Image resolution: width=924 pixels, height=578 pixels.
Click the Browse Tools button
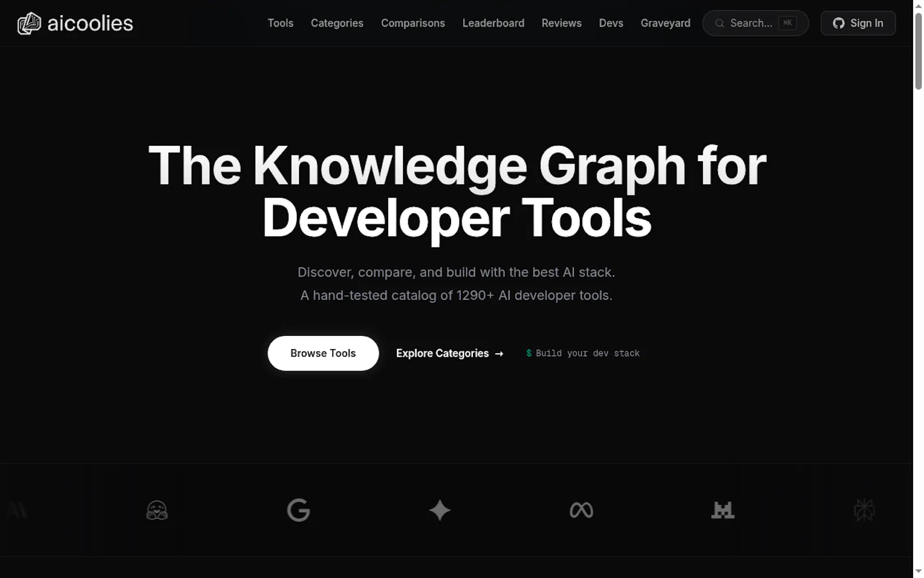pos(323,353)
